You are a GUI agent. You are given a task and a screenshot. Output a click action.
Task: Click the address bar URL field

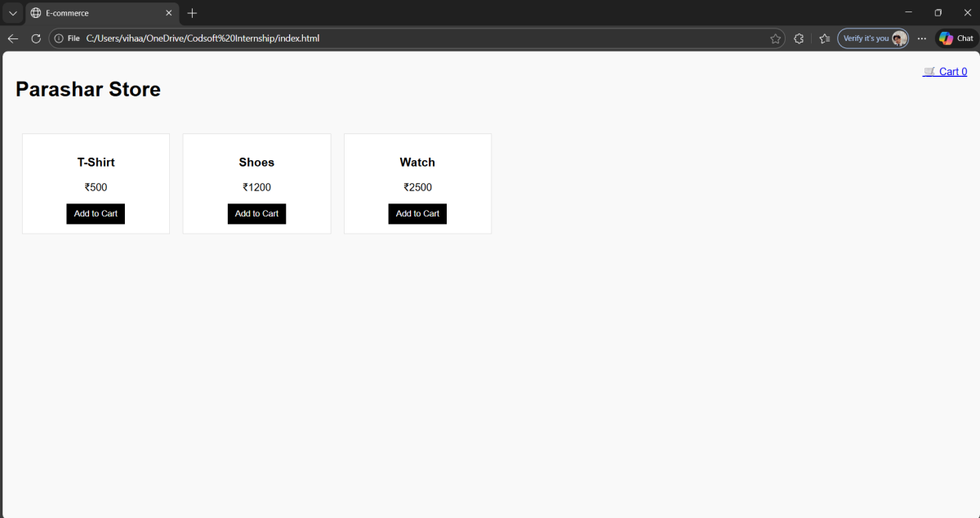[408, 38]
